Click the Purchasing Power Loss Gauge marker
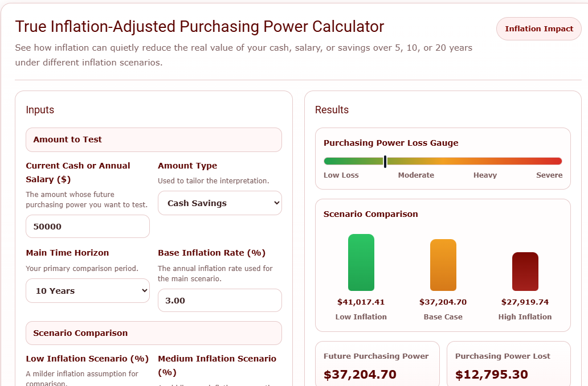 [x=385, y=162]
